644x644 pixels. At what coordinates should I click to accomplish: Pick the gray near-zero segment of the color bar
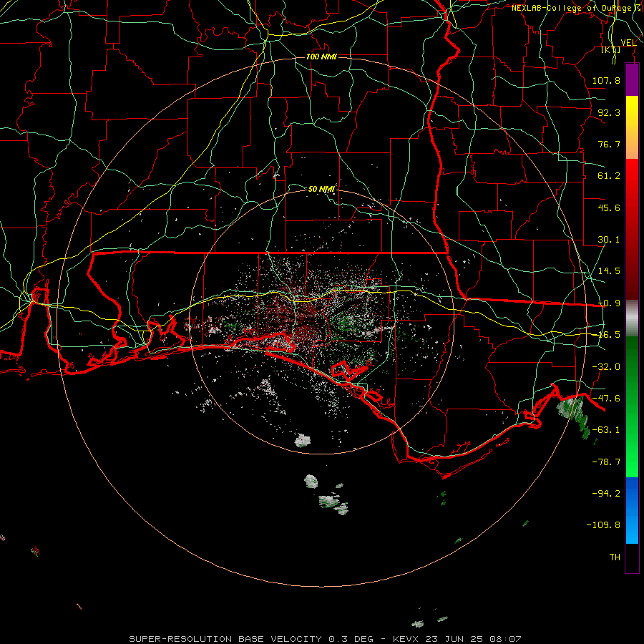coord(632,318)
